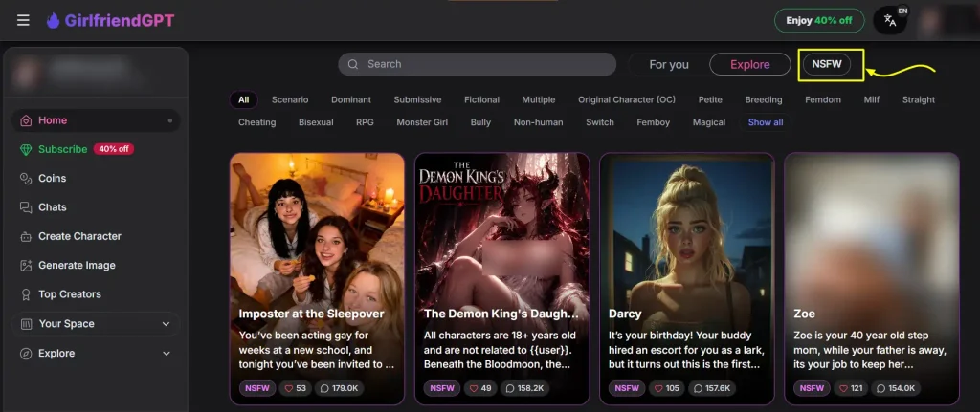Viewport: 980px width, 412px height.
Task: Filter by the RPG category
Action: point(365,122)
